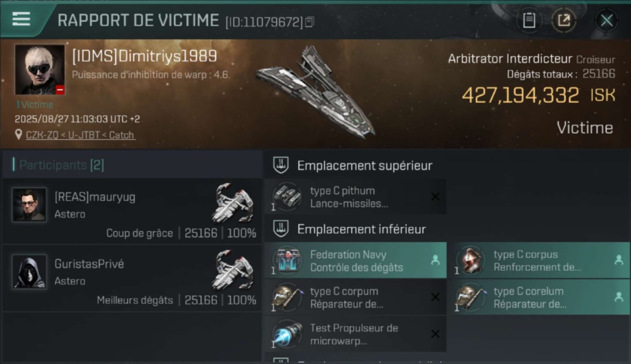This screenshot has height=364, width=631.
Task: Select the Test Propulseur de microwarp module
Action: [356, 334]
